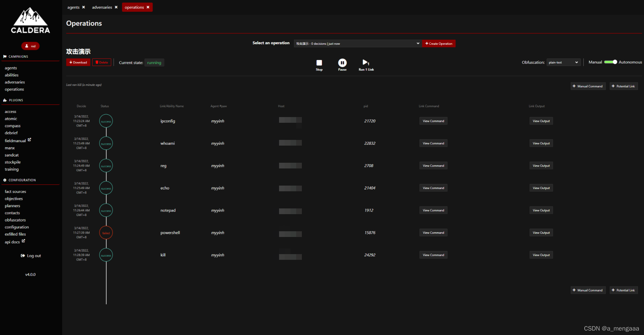
Task: Click the kill success status circle
Action: tap(106, 255)
